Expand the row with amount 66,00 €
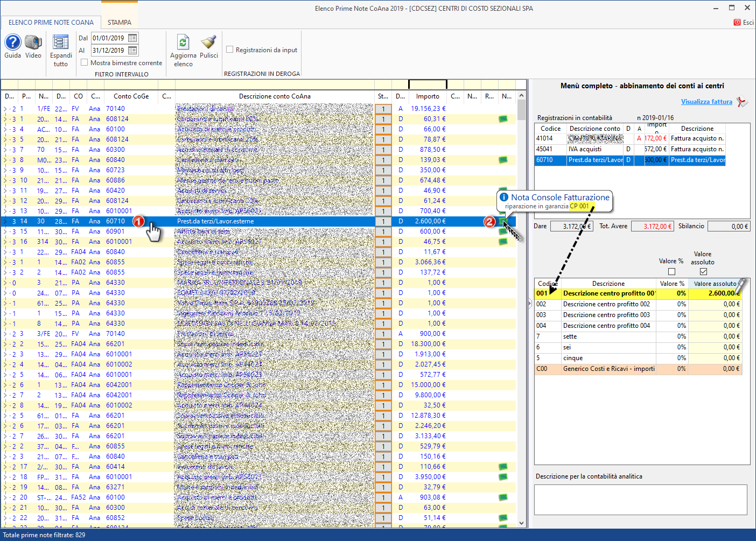Image resolution: width=756 pixels, height=541 pixels. click(x=5, y=129)
